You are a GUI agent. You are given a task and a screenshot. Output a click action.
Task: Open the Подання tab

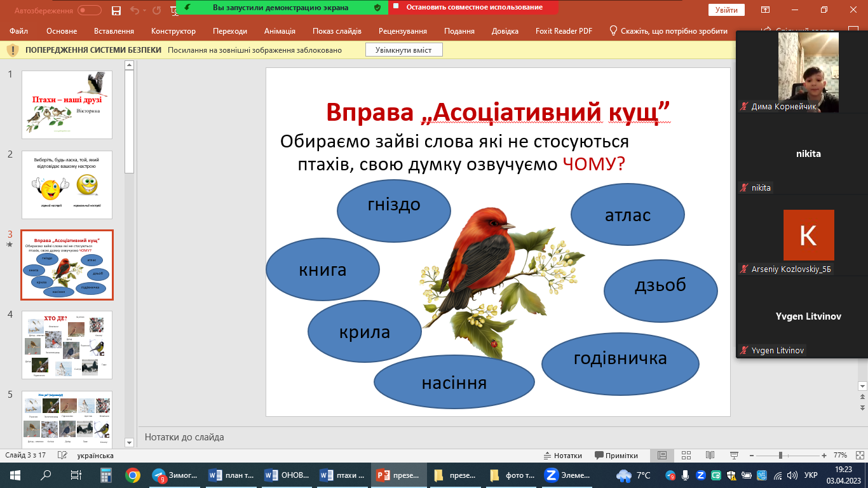pyautogui.click(x=459, y=30)
